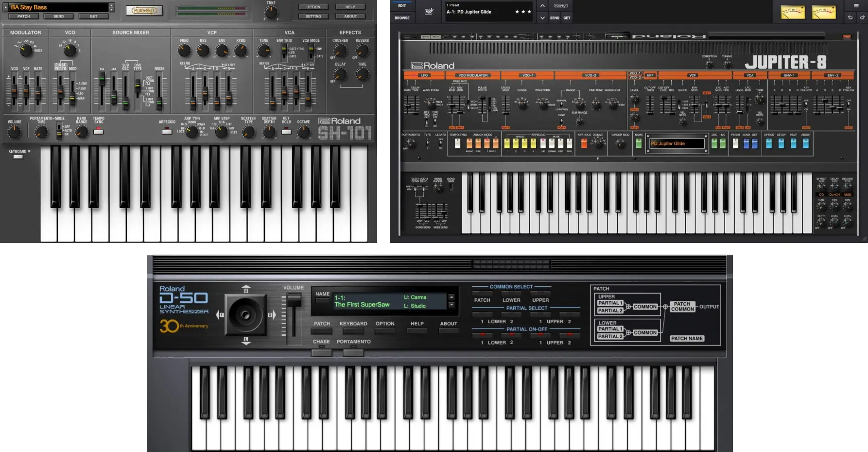Image resolution: width=868 pixels, height=452 pixels.
Task: Click the Jupiter-8 save preset icon
Action: [429, 11]
